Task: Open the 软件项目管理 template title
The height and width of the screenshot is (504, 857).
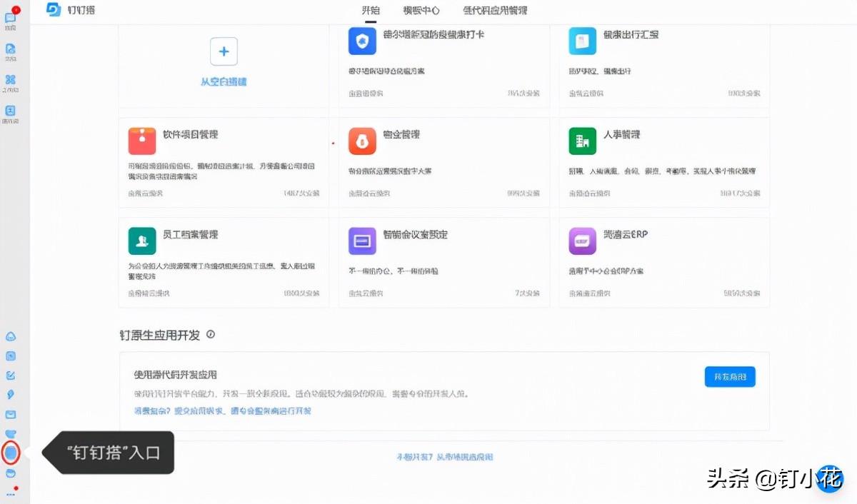Action: click(x=191, y=134)
